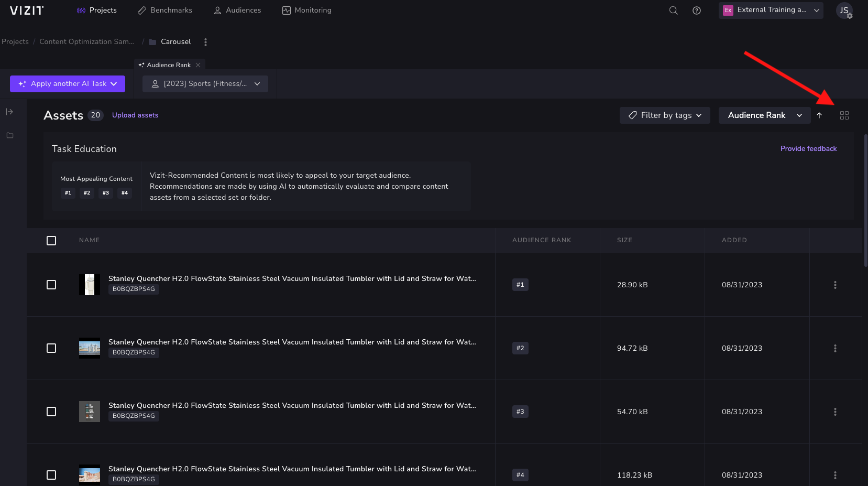Viewport: 868px width, 486px height.
Task: Open thumbnail of rank #4 tumbler asset
Action: click(x=90, y=475)
